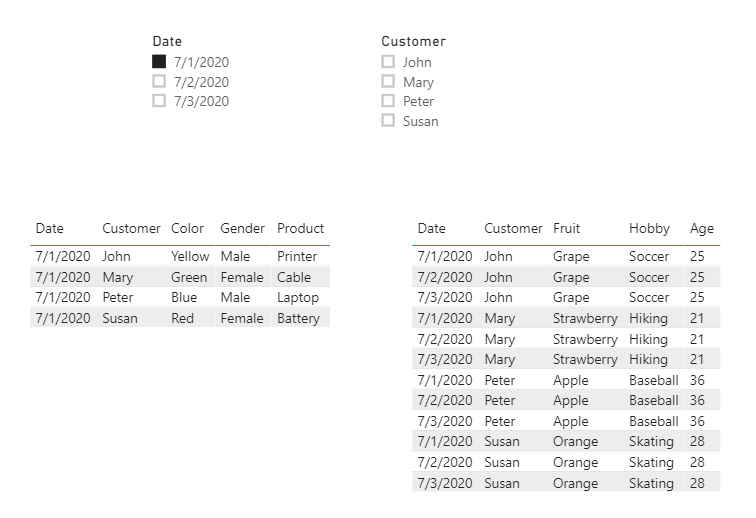Image resolution: width=756 pixels, height=518 pixels.
Task: Click Baseball in Peter's 7/2/2020 row
Action: click(654, 400)
